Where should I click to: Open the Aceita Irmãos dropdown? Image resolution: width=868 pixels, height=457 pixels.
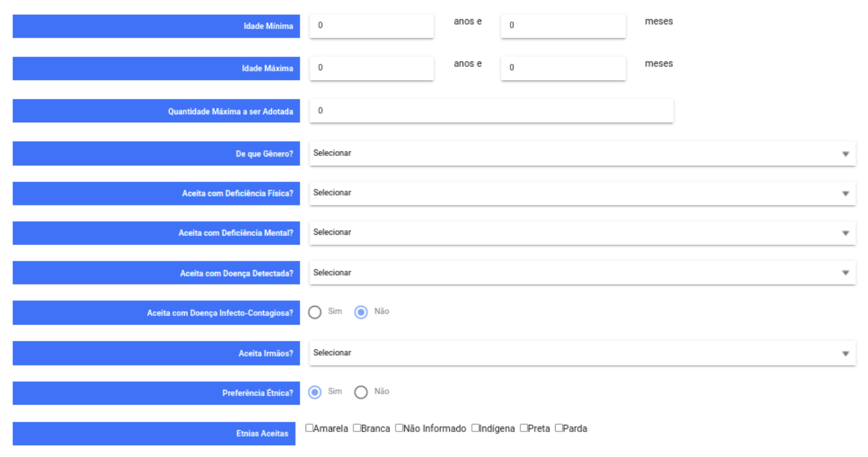577,351
